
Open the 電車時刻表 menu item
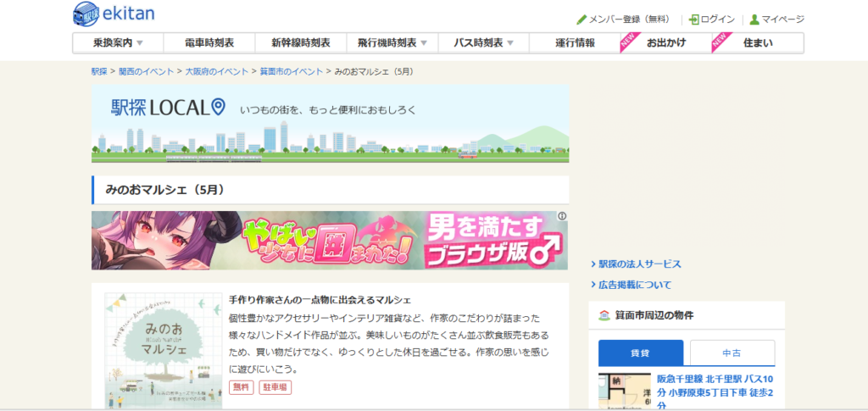(209, 43)
